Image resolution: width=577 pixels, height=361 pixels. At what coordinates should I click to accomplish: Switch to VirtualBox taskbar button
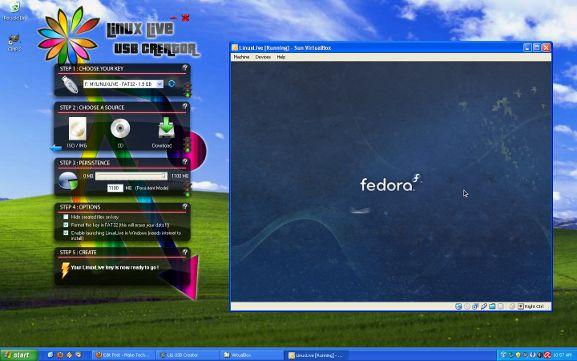coord(251,355)
